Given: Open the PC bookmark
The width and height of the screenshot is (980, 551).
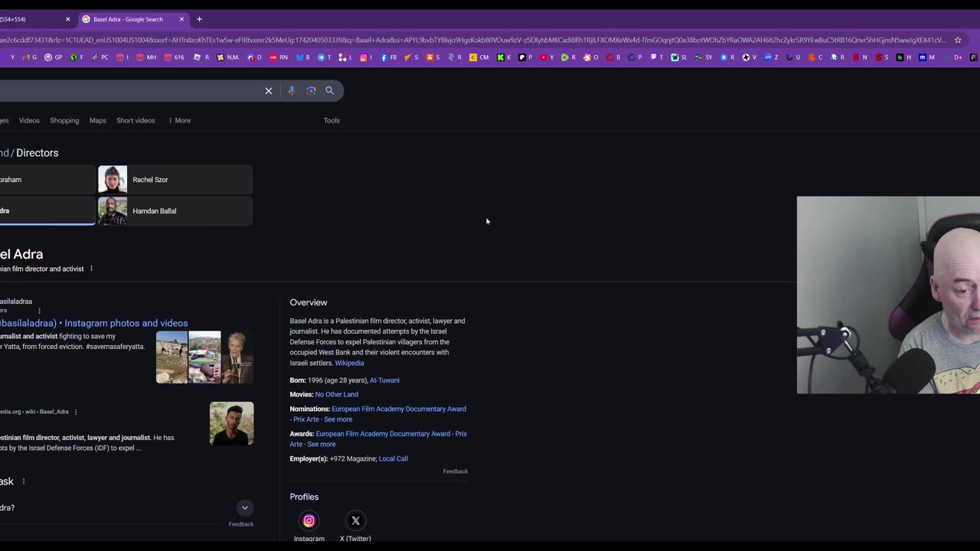Looking at the screenshot, I should (x=100, y=57).
